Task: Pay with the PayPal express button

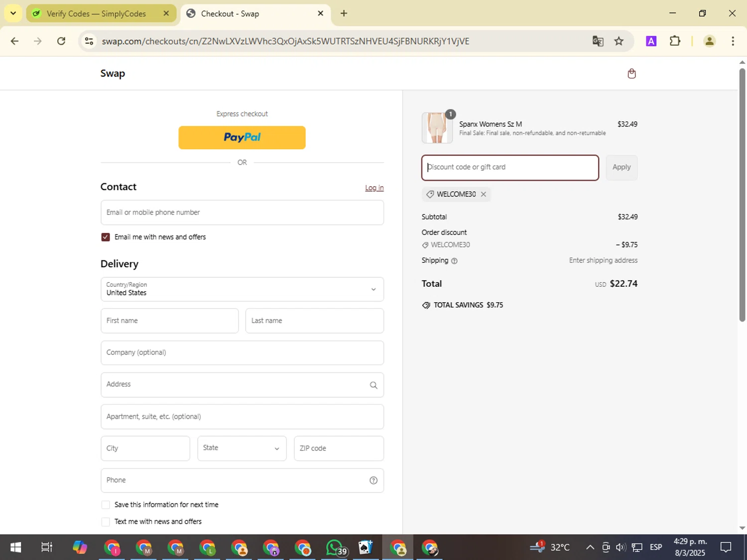Action: point(242,137)
